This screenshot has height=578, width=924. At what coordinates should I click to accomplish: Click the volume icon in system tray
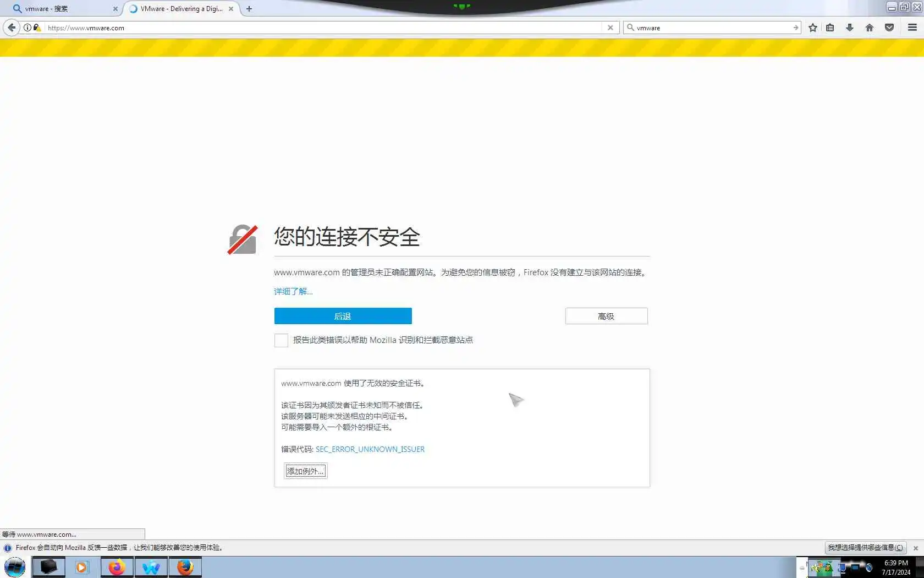click(869, 568)
